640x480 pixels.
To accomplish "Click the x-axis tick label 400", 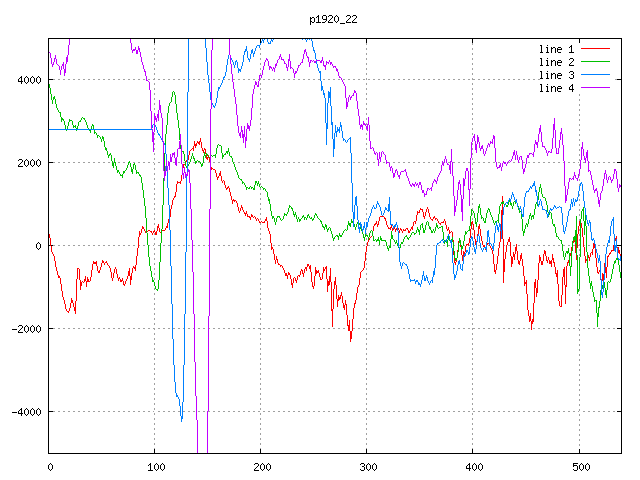I will click(473, 467).
